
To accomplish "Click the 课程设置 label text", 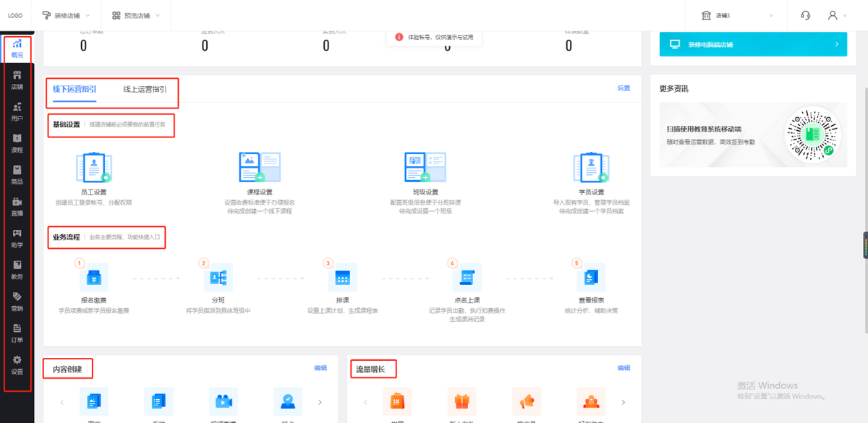I will [260, 192].
